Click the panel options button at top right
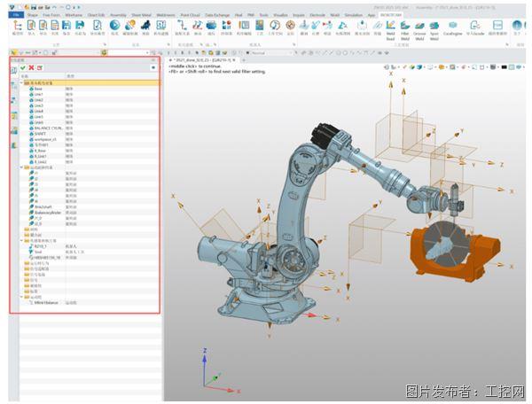The width and height of the screenshot is (532, 404). [153, 68]
